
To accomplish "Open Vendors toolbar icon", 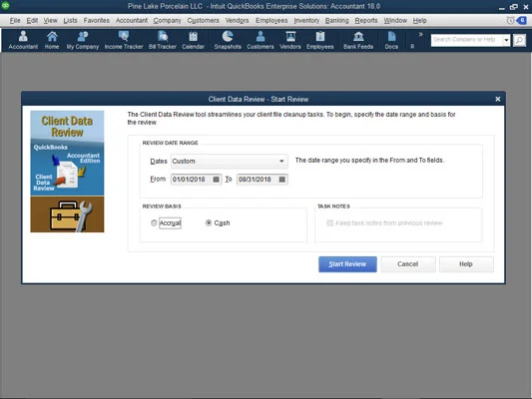I will tap(290, 40).
